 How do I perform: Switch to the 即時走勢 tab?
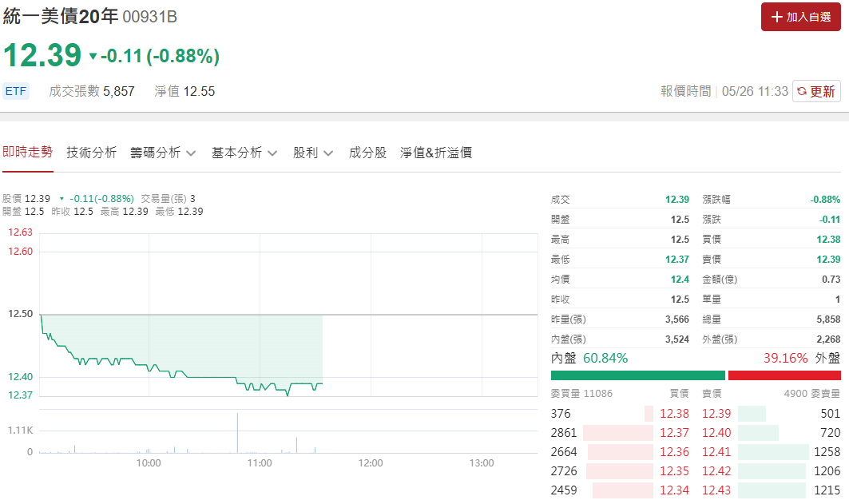click(27, 152)
